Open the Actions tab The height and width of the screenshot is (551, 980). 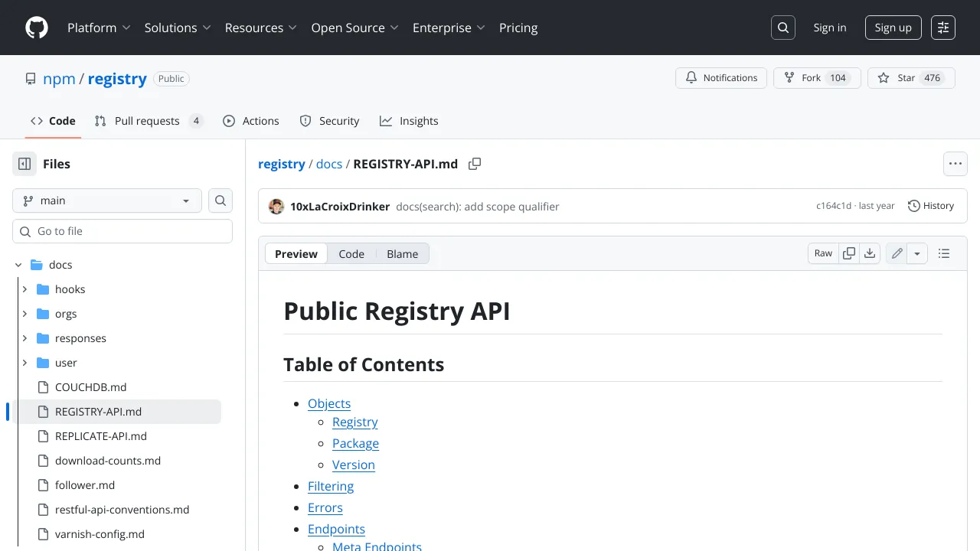(x=250, y=121)
